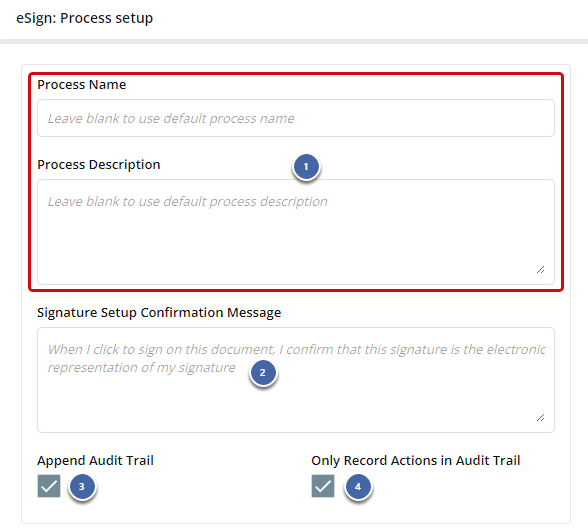Click the gray divider bar under the heading
Image resolution: width=588 pixels, height=531 pixels.
[294, 41]
